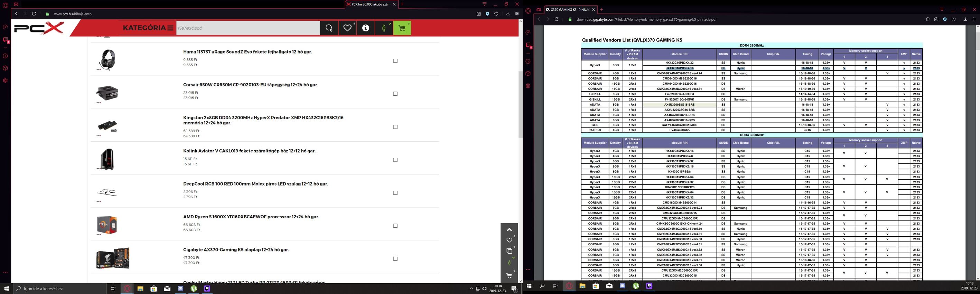Click the PCX site search magnifier button
The width and height of the screenshot is (980, 294).
pos(329,28)
